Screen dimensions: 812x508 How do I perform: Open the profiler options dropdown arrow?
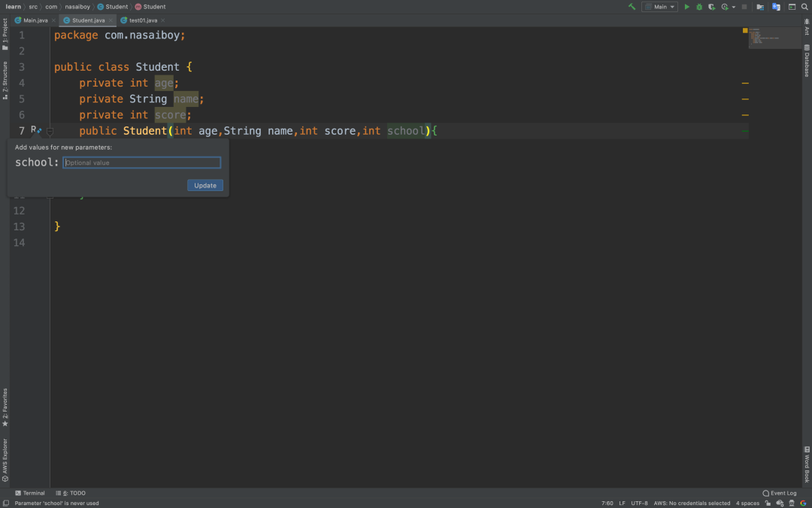point(732,6)
